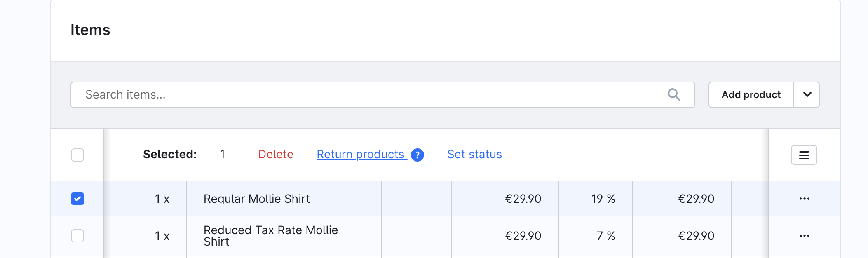Open the Set status bulk action
The image size is (868, 258).
pyautogui.click(x=474, y=155)
